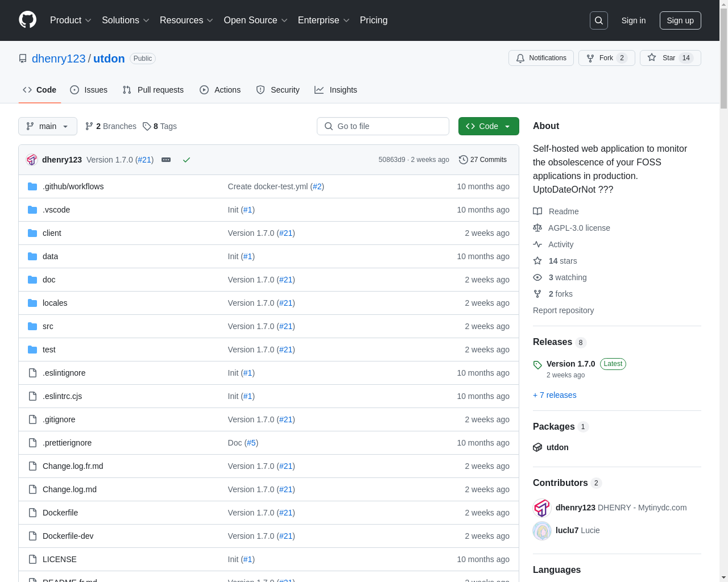This screenshot has width=728, height=582.
Task: Open the Pull requests tab
Action: (153, 90)
